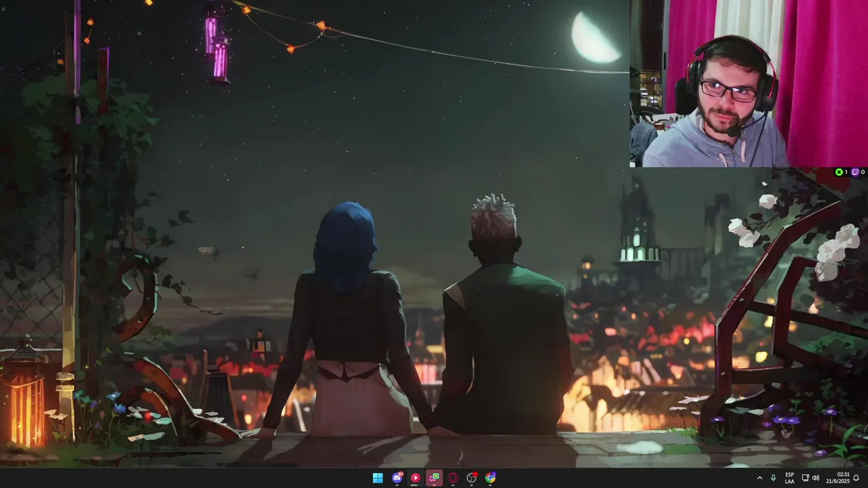The width and height of the screenshot is (868, 488).
Task: Open the notification bell icon
Action: [856, 478]
